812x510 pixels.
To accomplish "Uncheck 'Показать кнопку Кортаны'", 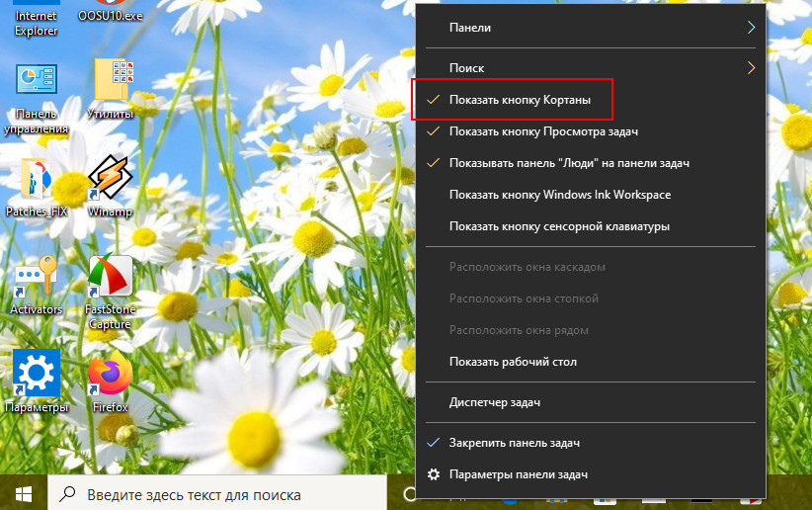I will pos(591,100).
